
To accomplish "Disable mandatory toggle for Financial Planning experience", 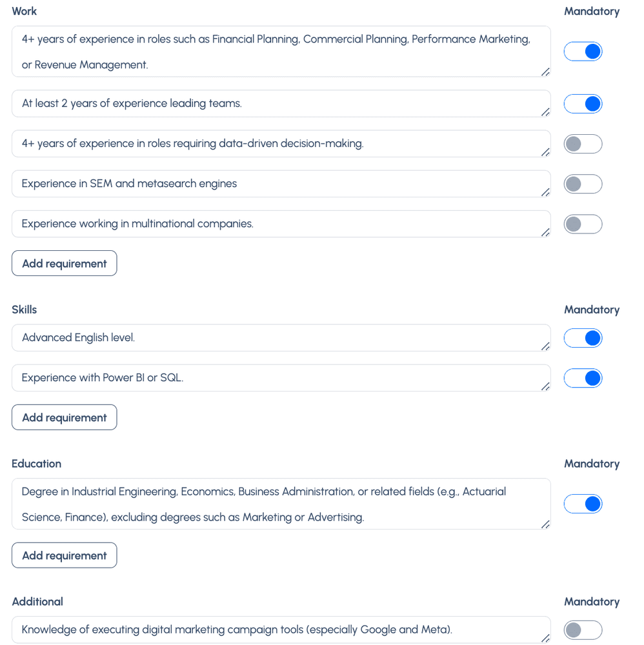I will [583, 52].
